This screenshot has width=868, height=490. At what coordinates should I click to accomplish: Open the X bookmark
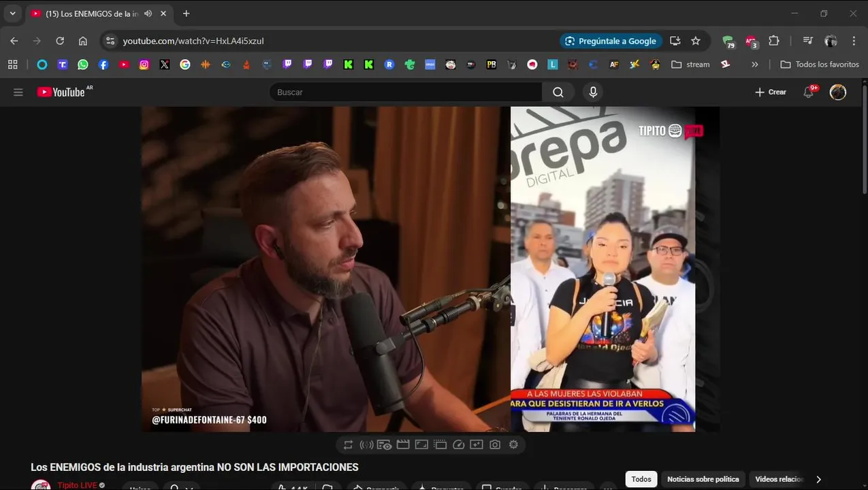165,65
